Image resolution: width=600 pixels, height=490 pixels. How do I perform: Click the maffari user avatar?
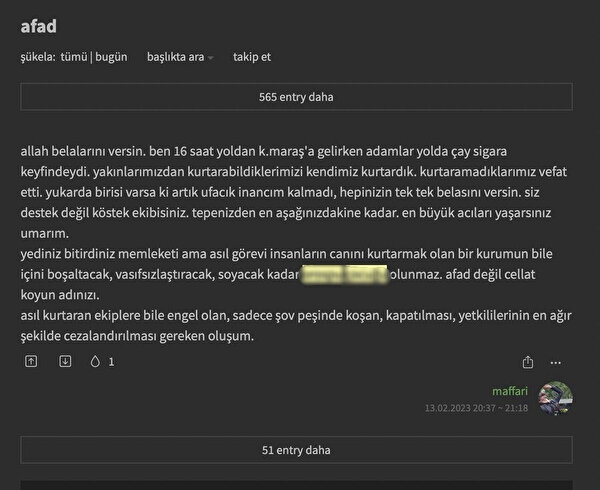pyautogui.click(x=556, y=398)
